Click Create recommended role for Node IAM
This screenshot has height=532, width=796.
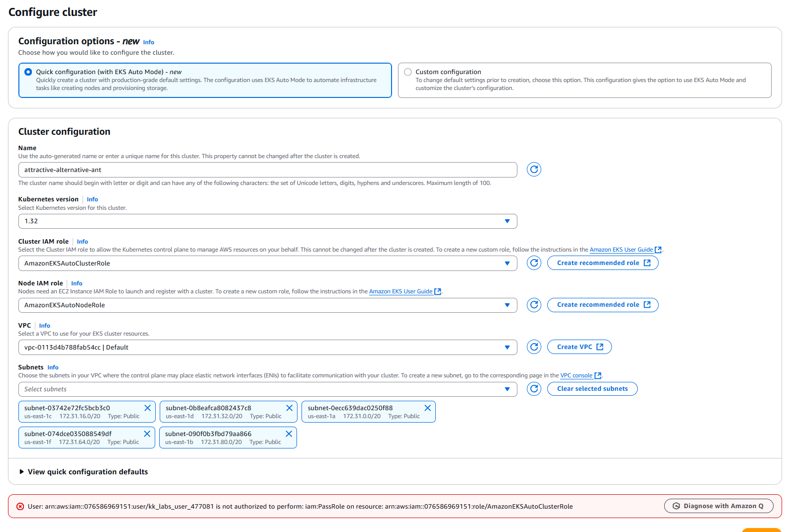pos(603,305)
